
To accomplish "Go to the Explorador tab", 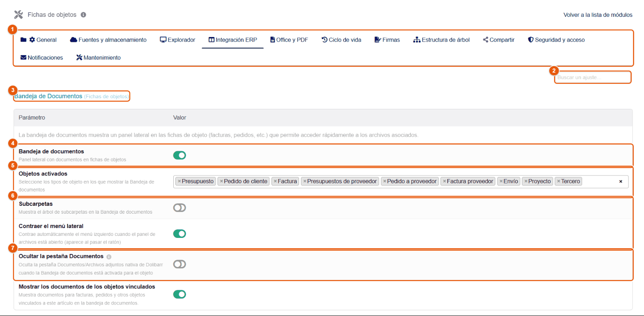I will [177, 40].
